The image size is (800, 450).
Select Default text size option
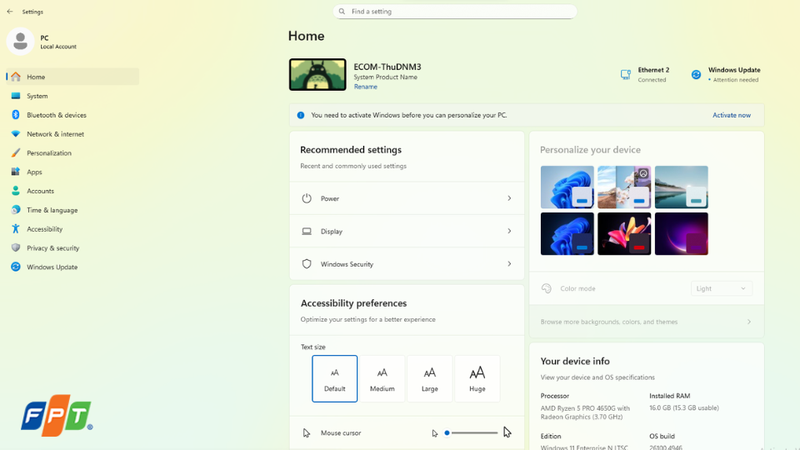(x=335, y=379)
